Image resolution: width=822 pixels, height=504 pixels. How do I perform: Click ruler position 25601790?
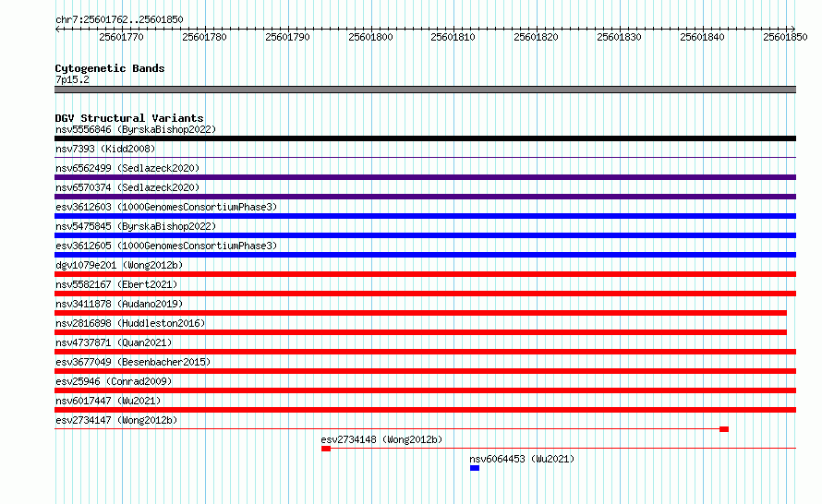287,37
